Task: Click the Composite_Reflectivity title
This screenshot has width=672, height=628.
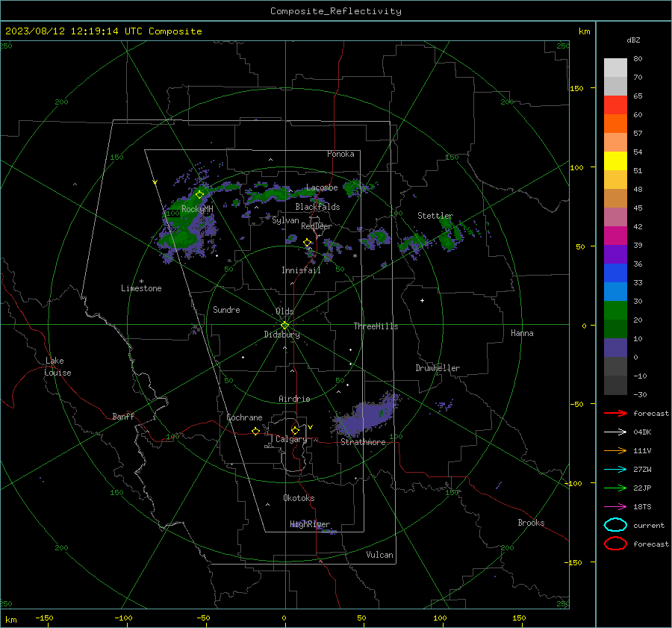Action: coord(335,11)
